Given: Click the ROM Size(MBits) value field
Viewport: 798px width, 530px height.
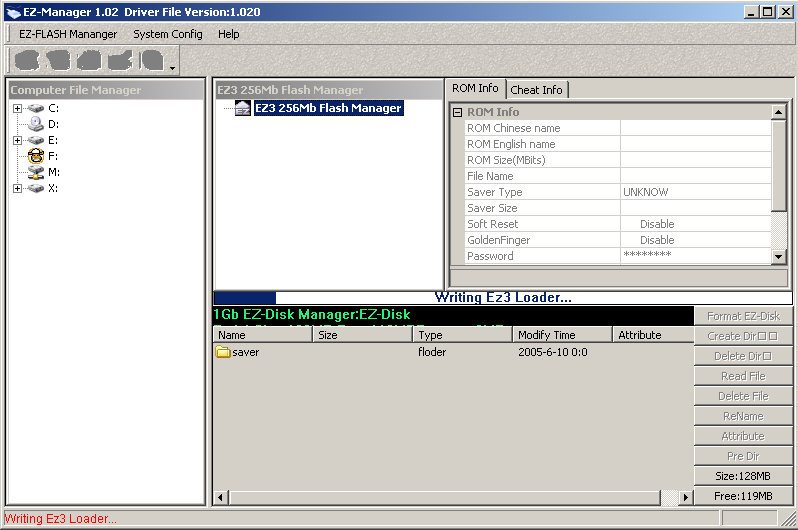Looking at the screenshot, I should [696, 160].
